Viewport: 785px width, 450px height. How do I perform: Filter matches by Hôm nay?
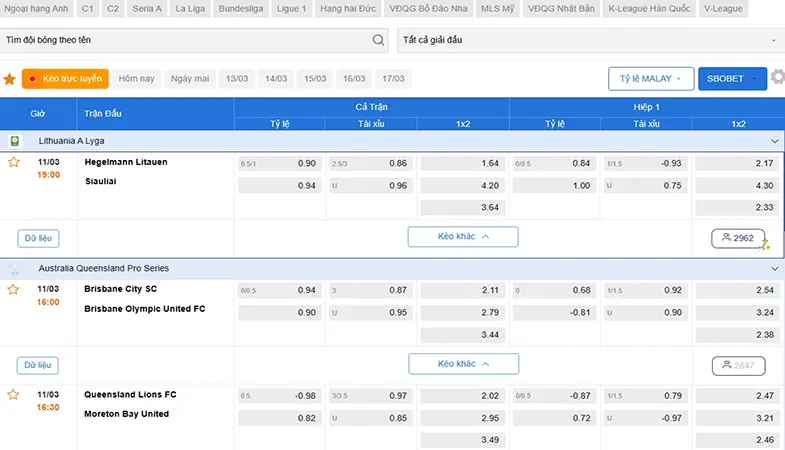coord(137,79)
